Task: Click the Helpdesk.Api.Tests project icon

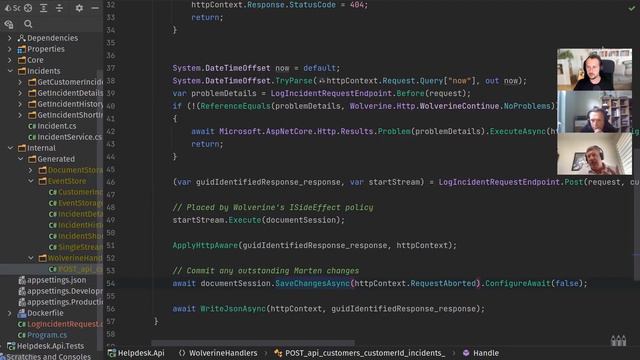Action: pyautogui.click(x=11, y=346)
